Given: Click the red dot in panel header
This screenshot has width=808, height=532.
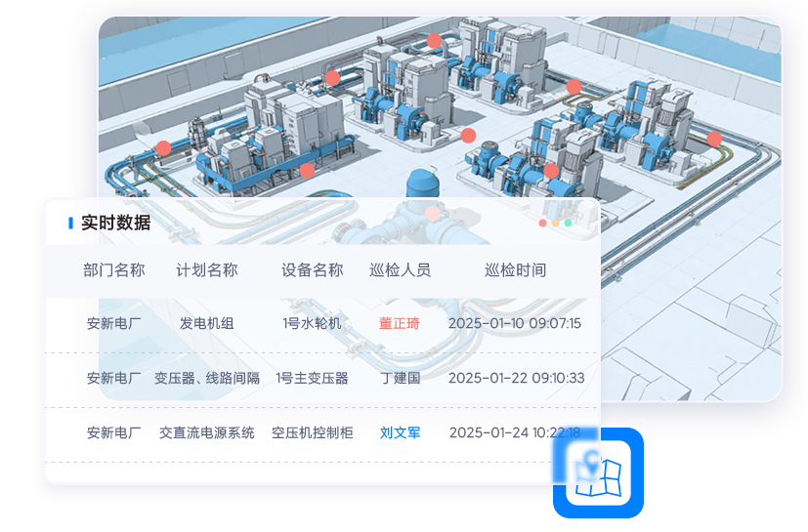Looking at the screenshot, I should [x=543, y=224].
